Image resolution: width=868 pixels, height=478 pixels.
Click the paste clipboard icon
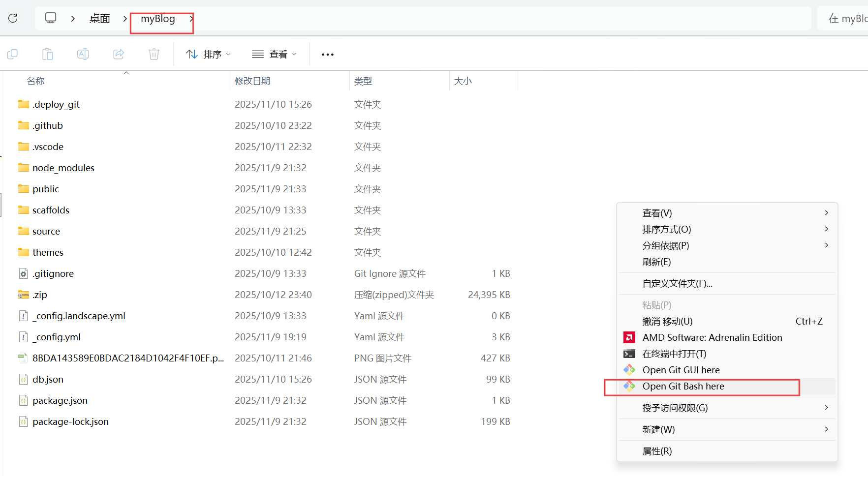(48, 54)
